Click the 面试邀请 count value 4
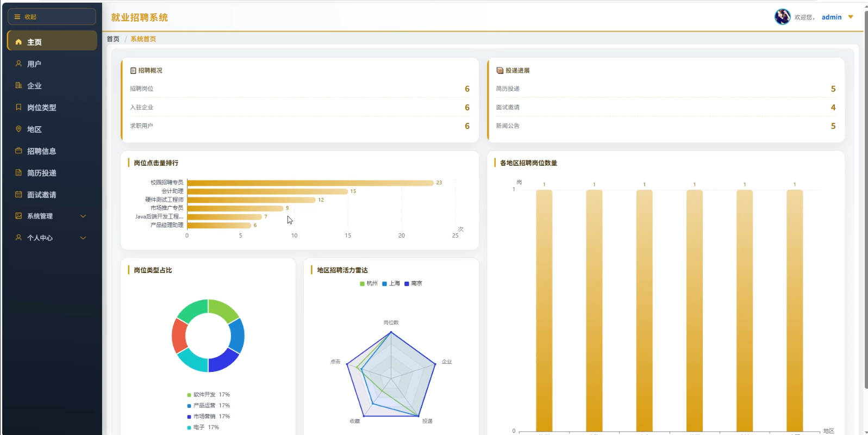Image resolution: width=868 pixels, height=435 pixels. [x=833, y=107]
